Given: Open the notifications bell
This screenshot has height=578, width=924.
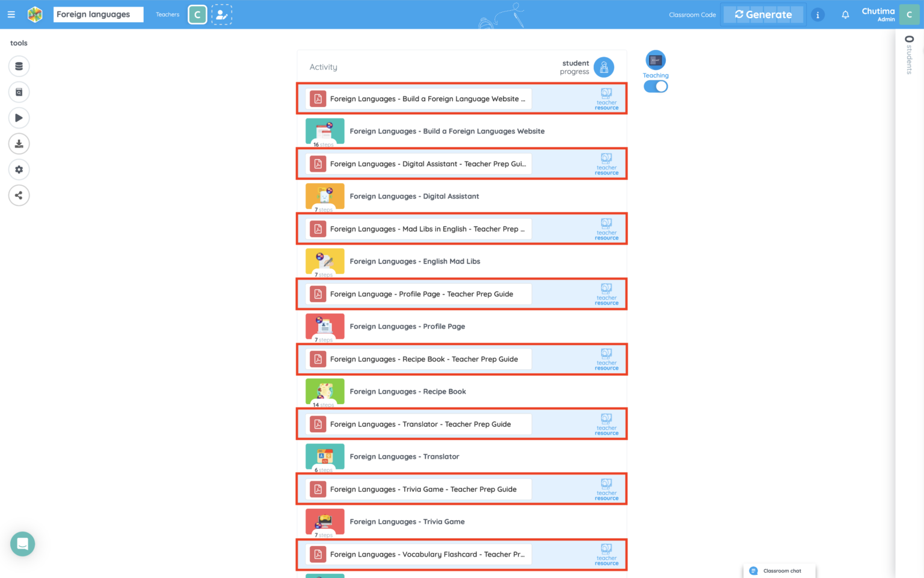Looking at the screenshot, I should (x=845, y=14).
